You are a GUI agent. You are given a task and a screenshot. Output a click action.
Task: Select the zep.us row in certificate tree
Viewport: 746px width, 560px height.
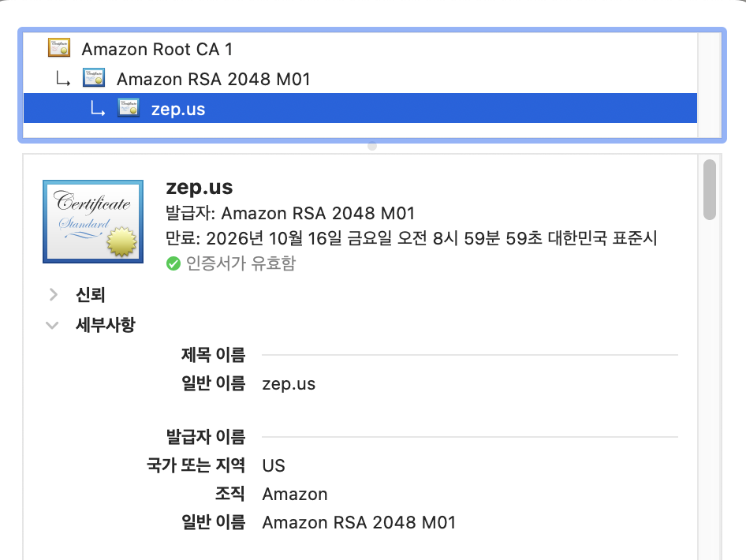coord(360,108)
